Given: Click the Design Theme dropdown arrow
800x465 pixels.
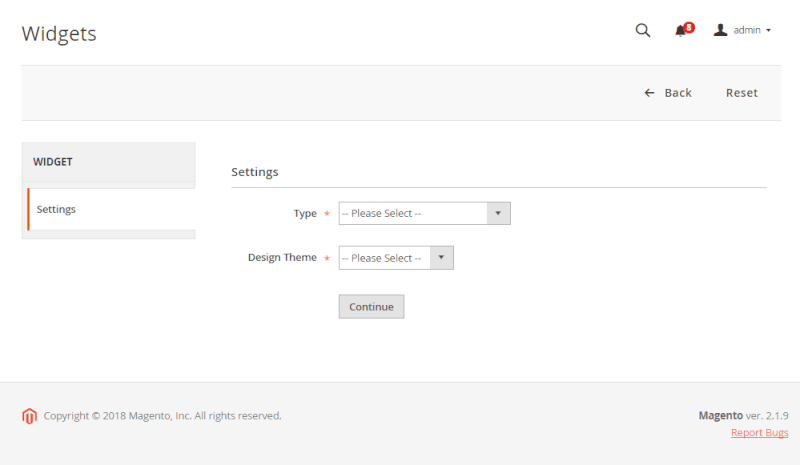Looking at the screenshot, I should (x=441, y=258).
